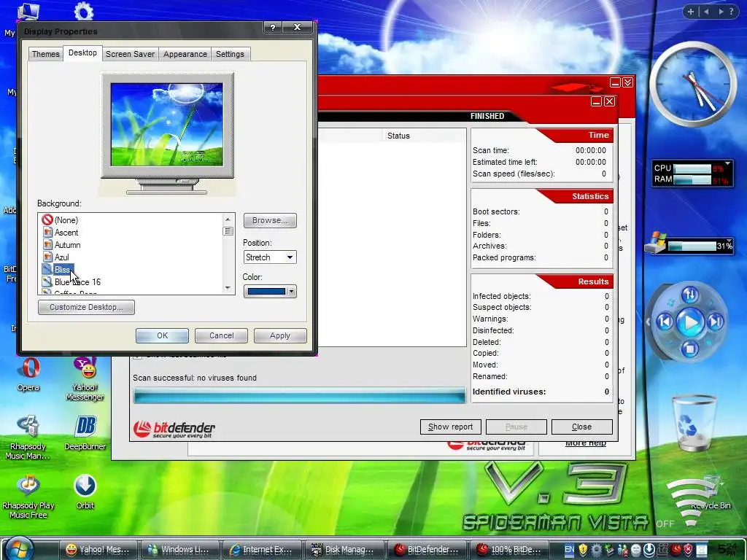
Task: Choose Autumn from the Background list
Action: pyautogui.click(x=61, y=245)
